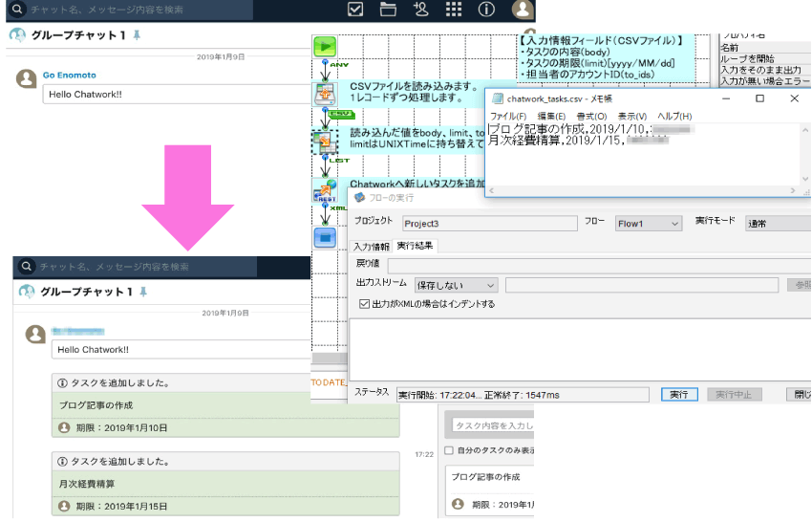Click the 実行 button
Viewport: 812px width, 522px height.
tap(679, 395)
